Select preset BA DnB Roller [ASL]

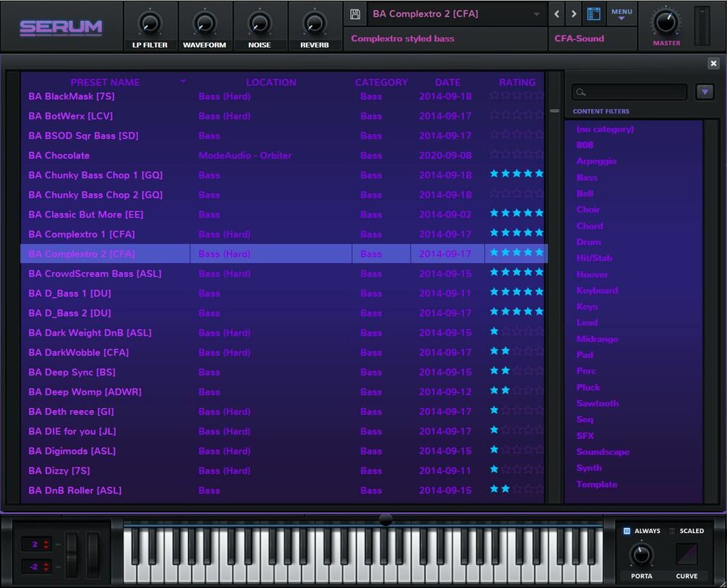pos(75,490)
